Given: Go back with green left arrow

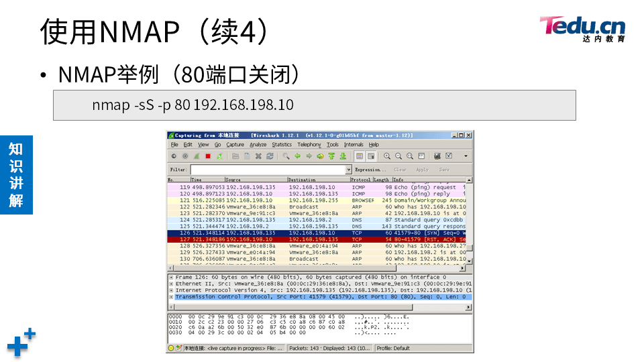Looking at the screenshot, I should point(297,156).
